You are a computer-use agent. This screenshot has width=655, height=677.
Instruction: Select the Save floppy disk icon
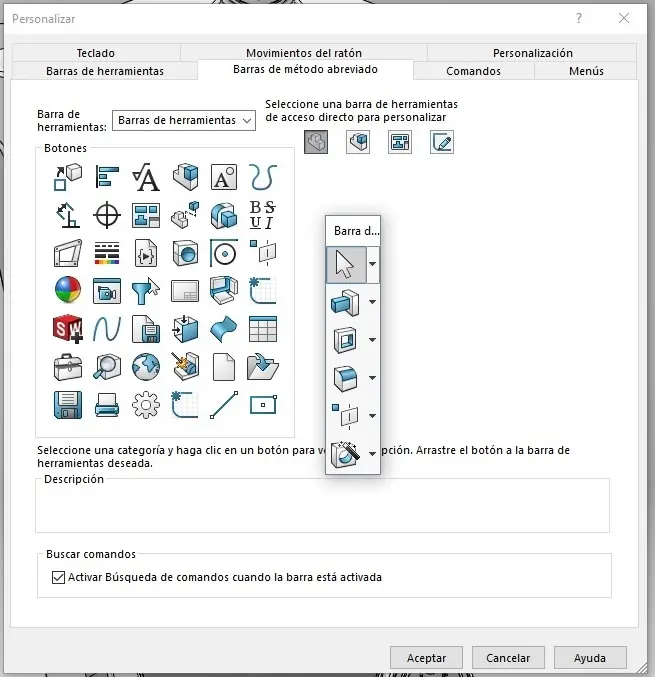pyautogui.click(x=68, y=405)
